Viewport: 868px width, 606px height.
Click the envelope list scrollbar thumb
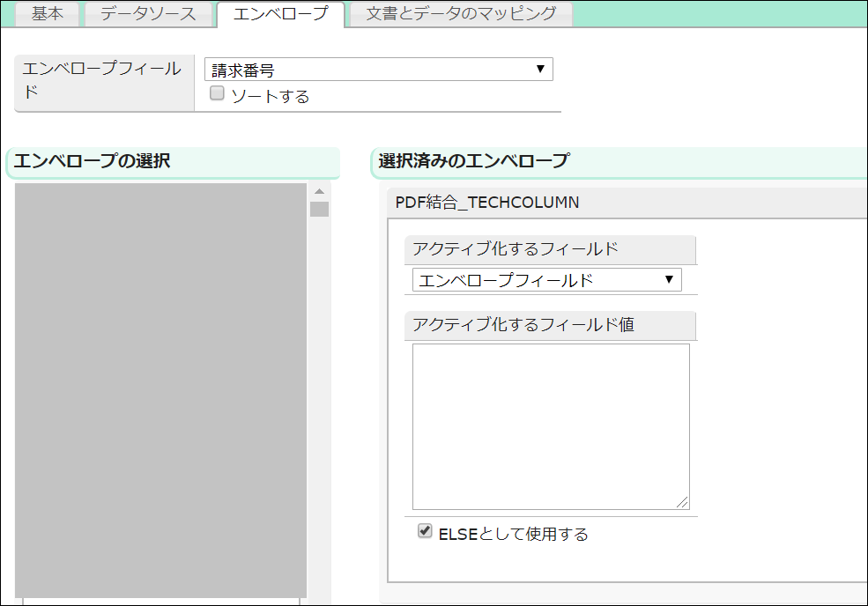click(319, 209)
